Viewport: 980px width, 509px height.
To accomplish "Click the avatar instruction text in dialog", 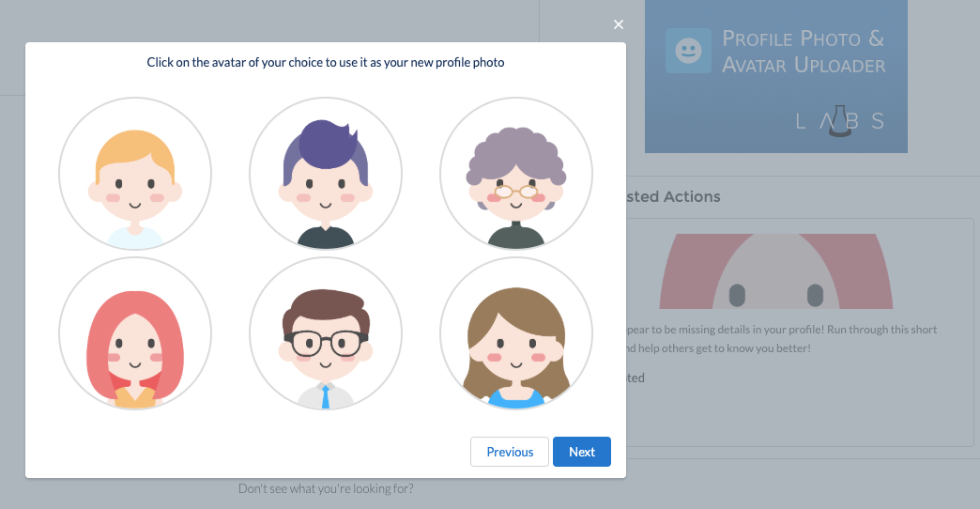I will (326, 63).
